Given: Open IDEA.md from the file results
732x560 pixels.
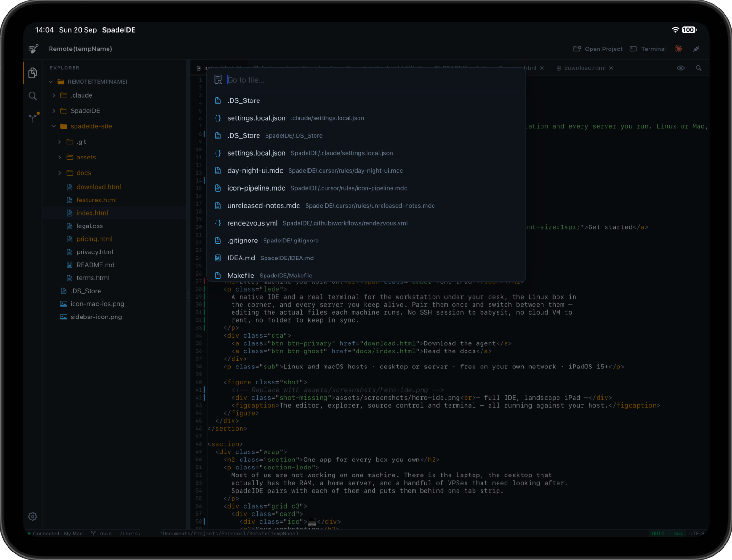Looking at the screenshot, I should (x=366, y=258).
